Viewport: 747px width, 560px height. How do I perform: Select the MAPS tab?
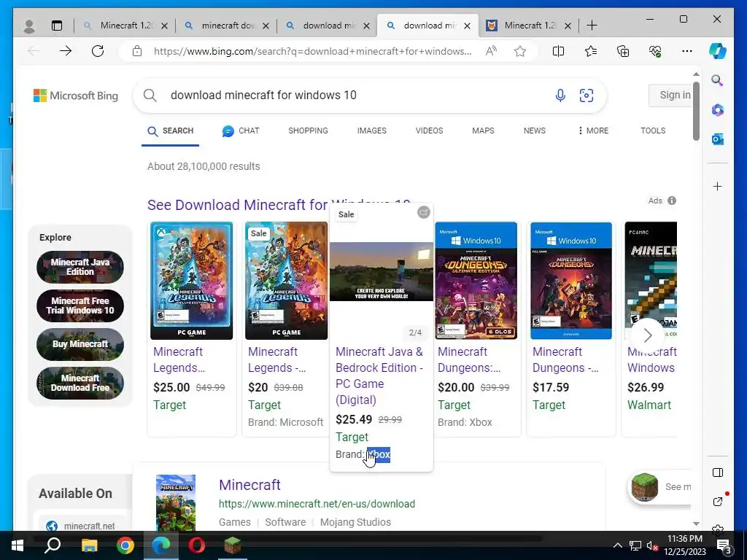(x=483, y=131)
